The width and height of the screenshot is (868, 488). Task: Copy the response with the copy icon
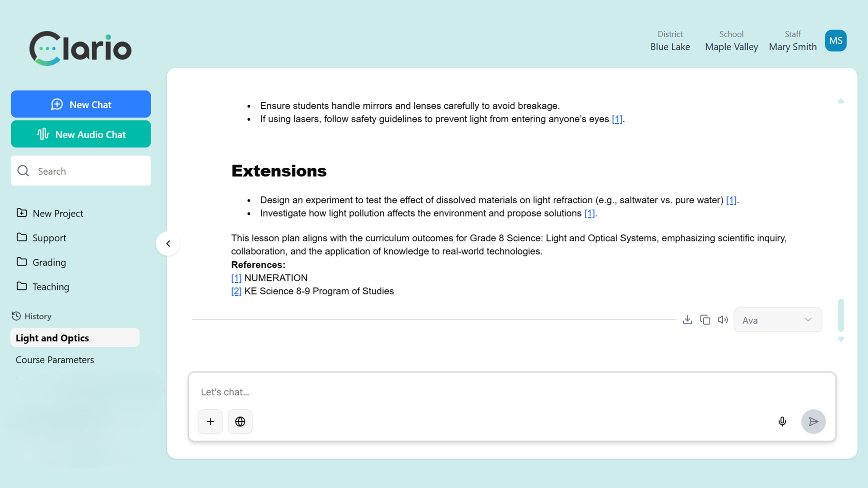[x=705, y=320]
